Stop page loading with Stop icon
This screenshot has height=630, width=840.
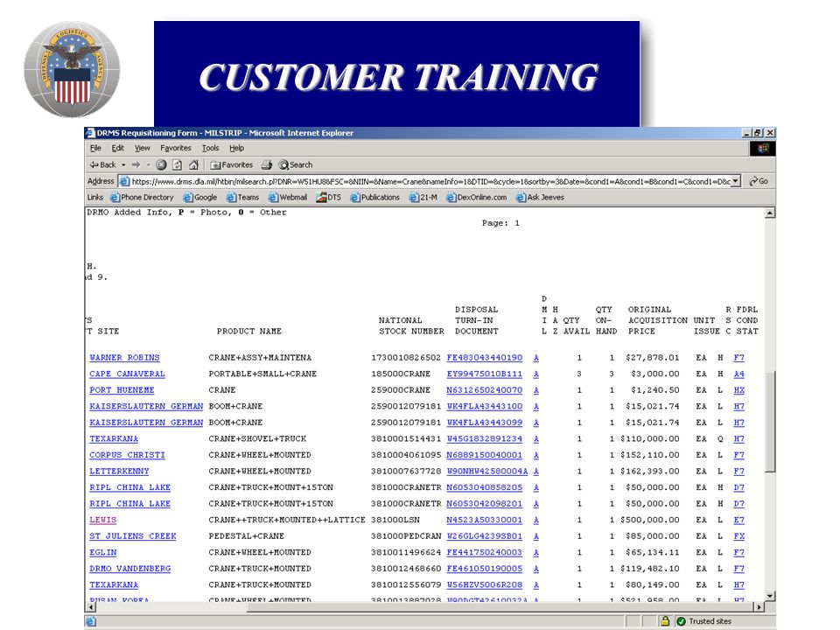[x=161, y=165]
